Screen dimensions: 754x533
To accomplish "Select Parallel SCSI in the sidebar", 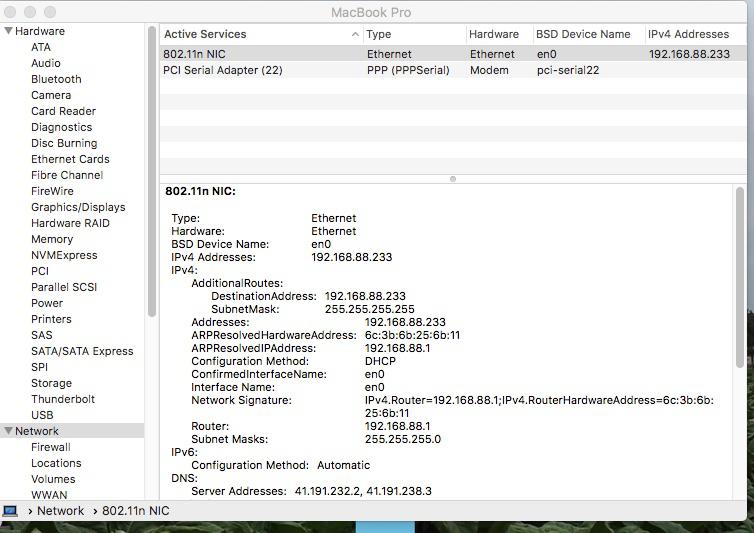I will (x=64, y=287).
